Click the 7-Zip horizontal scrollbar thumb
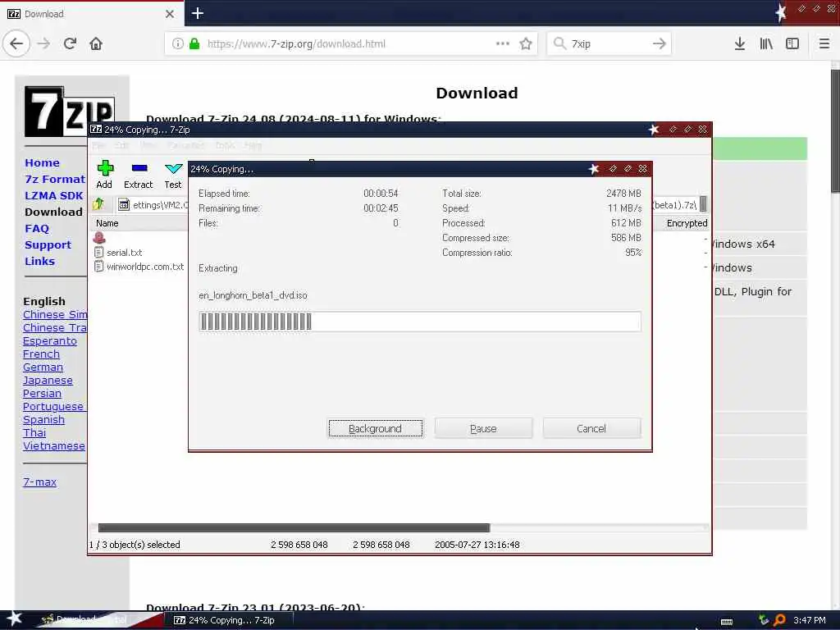The image size is (840, 630). pos(294,527)
